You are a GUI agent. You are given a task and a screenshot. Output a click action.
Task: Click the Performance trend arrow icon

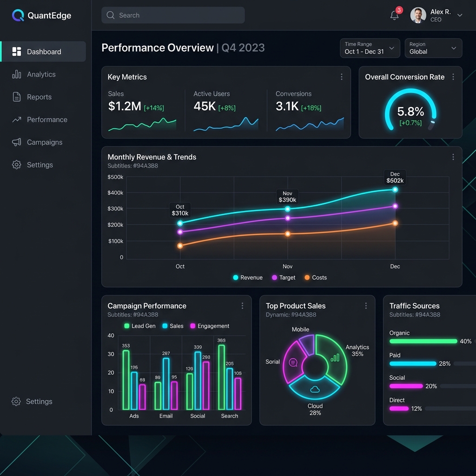tap(17, 119)
